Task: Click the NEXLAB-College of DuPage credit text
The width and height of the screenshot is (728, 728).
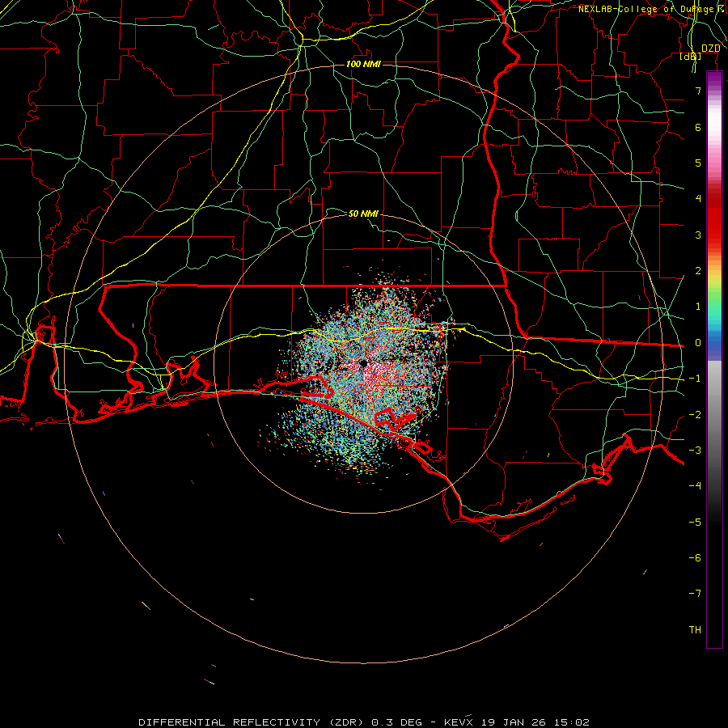Action: (649, 9)
